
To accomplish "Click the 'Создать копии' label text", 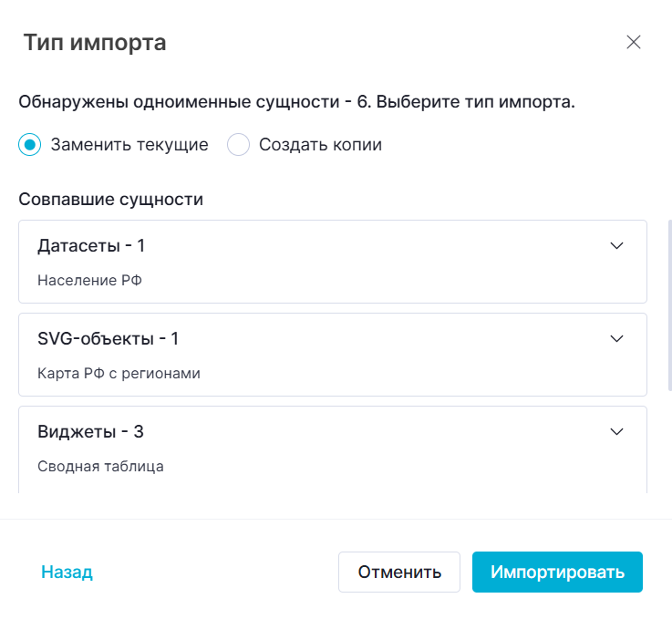I will pos(320,145).
